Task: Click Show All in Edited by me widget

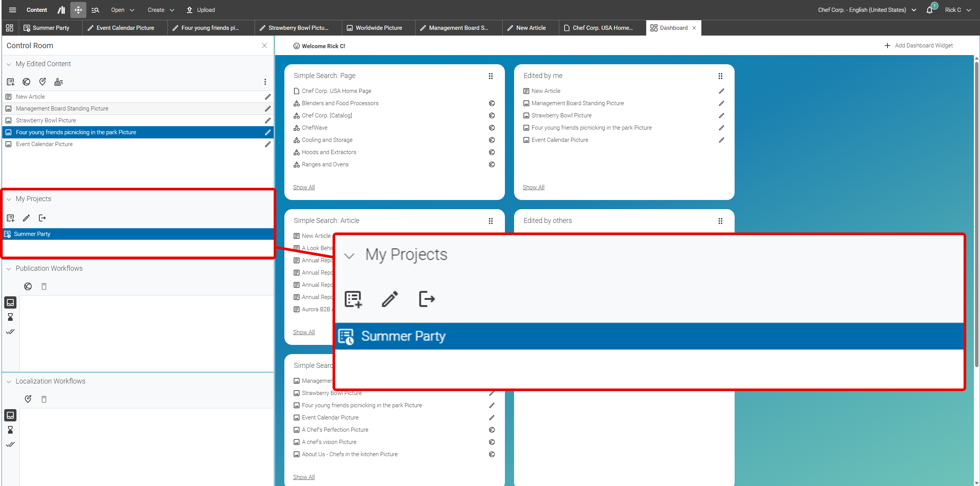Action: (533, 187)
